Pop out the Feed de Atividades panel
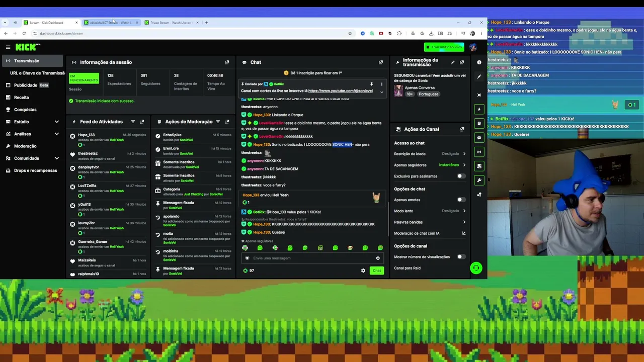Image resolution: width=644 pixels, height=362 pixels. 142,122
